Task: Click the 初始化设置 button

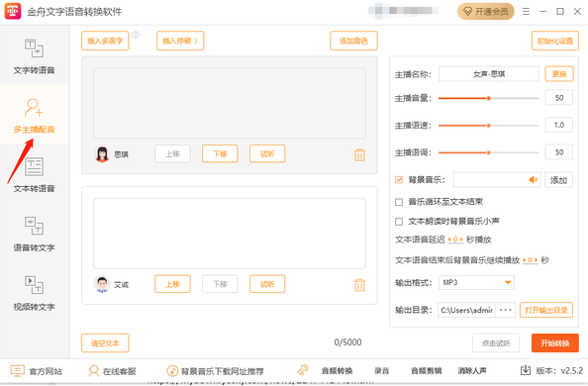Action: (x=555, y=41)
